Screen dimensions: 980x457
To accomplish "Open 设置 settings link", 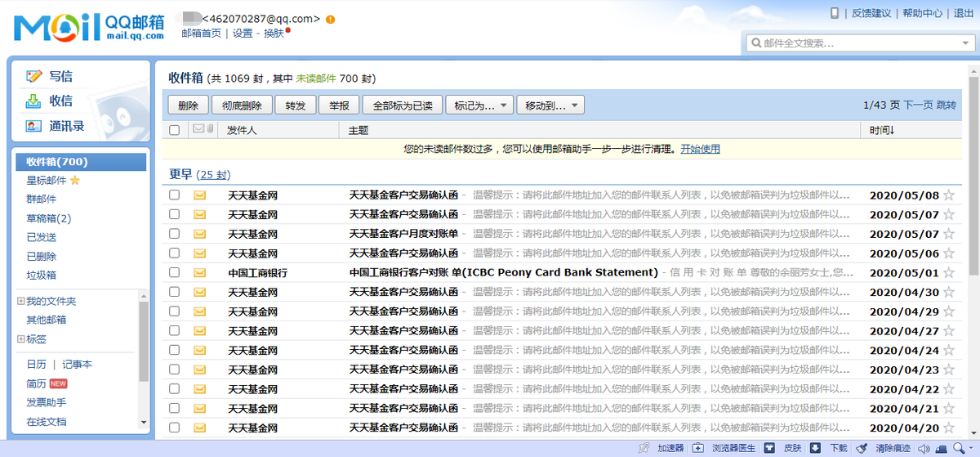I will [x=243, y=34].
